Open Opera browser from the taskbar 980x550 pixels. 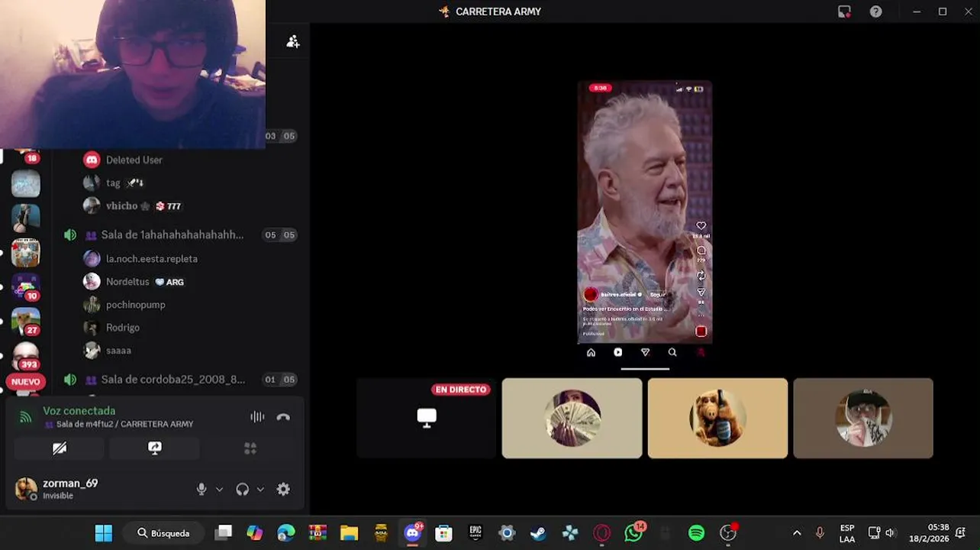pos(602,533)
